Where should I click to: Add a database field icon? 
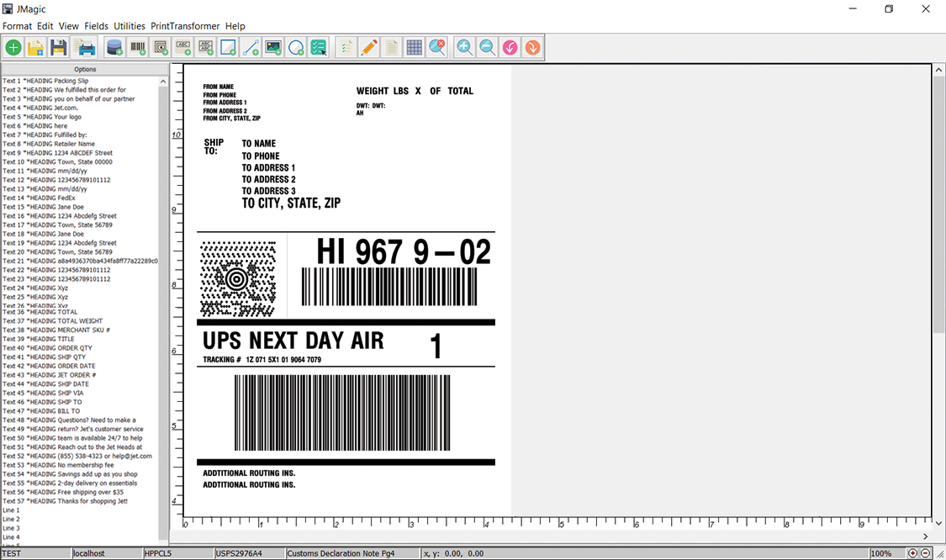coord(114,47)
